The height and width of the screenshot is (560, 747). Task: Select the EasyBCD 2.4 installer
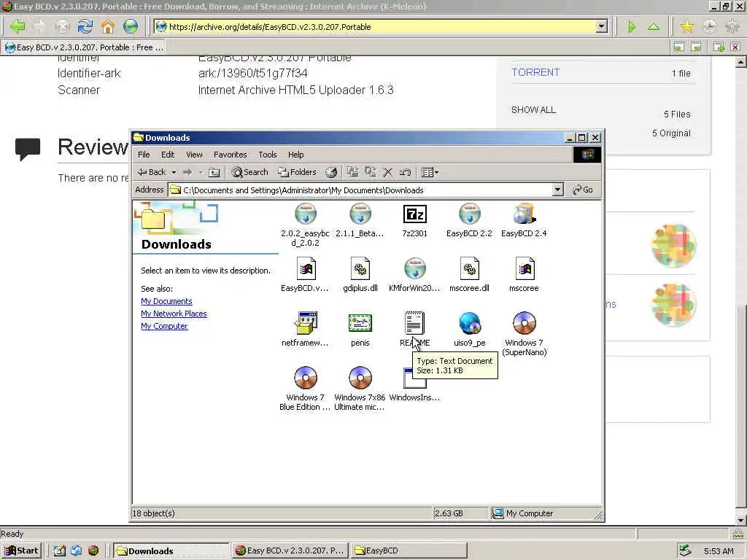(x=524, y=220)
